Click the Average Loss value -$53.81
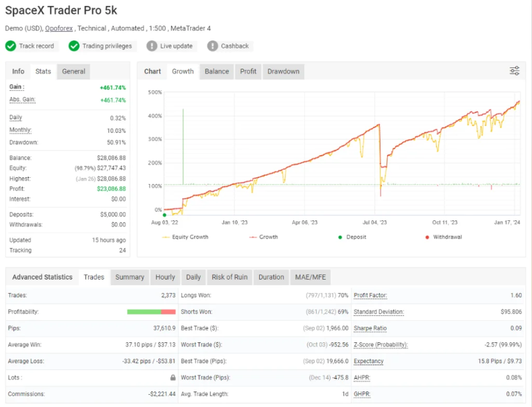Screen dimensions: 532x407 tap(166, 361)
